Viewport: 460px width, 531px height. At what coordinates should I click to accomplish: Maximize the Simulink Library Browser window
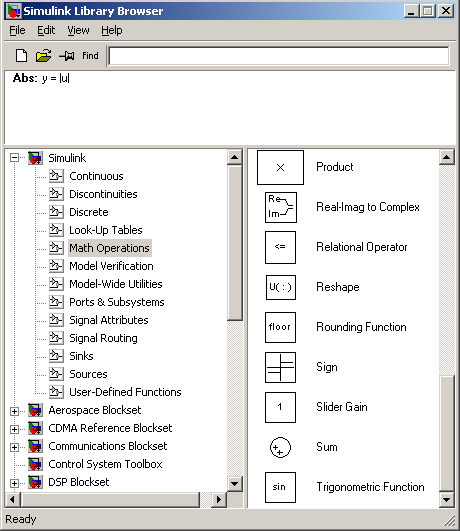pyautogui.click(x=427, y=11)
